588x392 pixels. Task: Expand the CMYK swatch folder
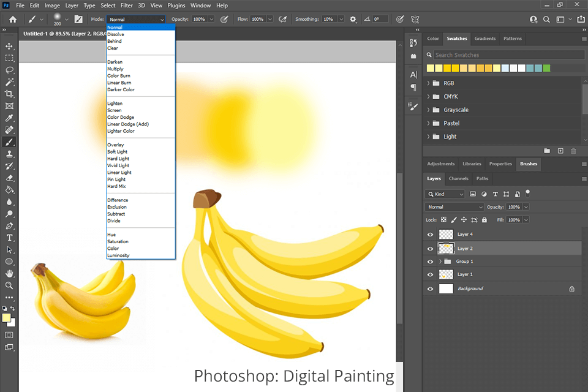[428, 96]
